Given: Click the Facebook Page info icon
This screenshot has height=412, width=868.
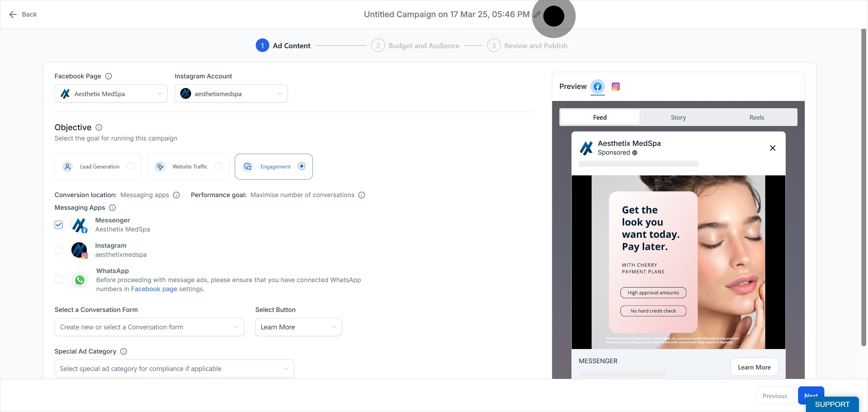Looking at the screenshot, I should [x=108, y=76].
